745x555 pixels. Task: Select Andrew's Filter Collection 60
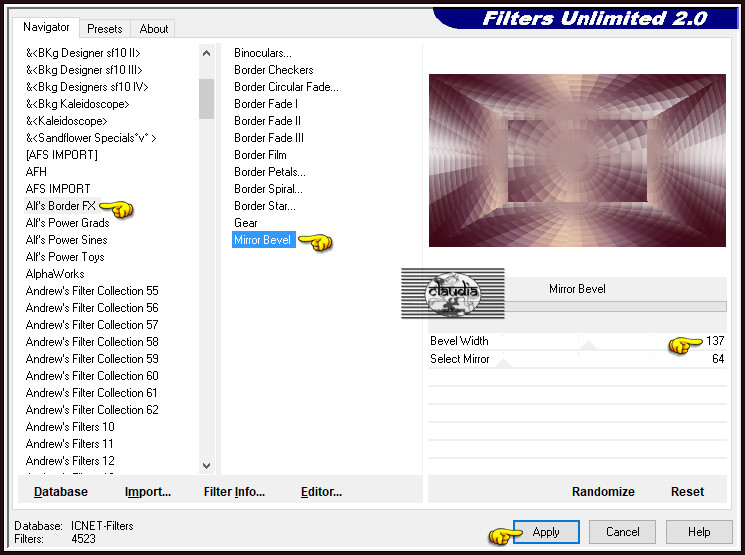tap(92, 376)
